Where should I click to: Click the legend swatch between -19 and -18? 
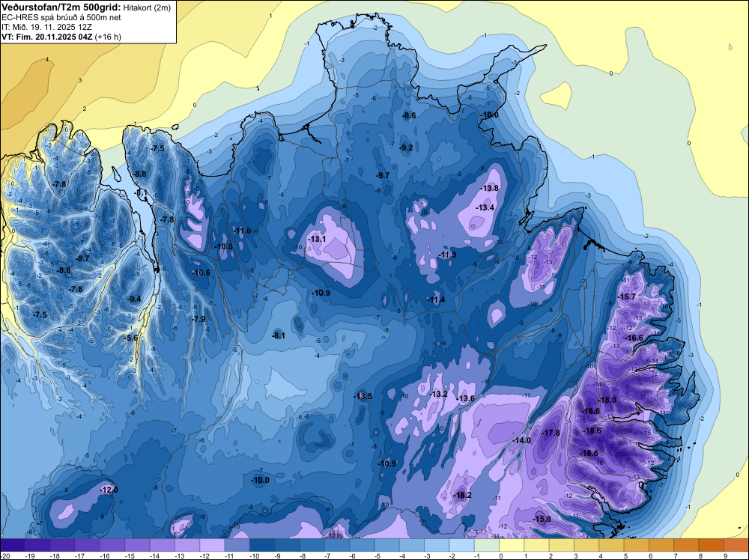pyautogui.click(x=37, y=545)
